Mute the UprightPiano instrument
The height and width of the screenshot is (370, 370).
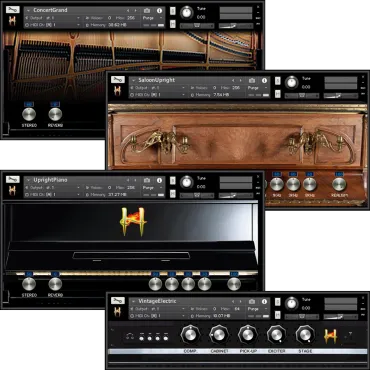[x=173, y=194]
